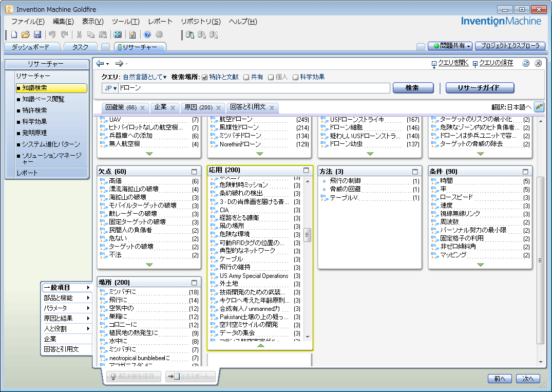Close the 回避策 (66) tab
The width and height of the screenshot is (552, 392).
point(143,108)
